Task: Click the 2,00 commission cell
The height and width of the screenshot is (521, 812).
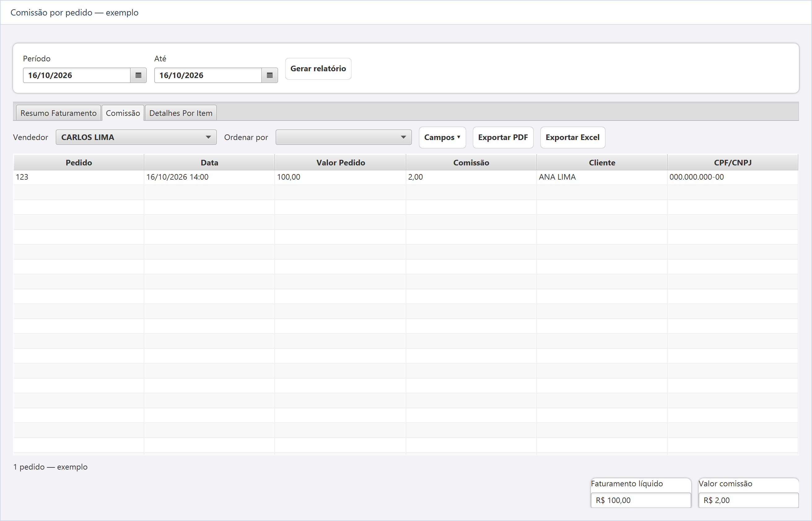Action: pos(471,177)
